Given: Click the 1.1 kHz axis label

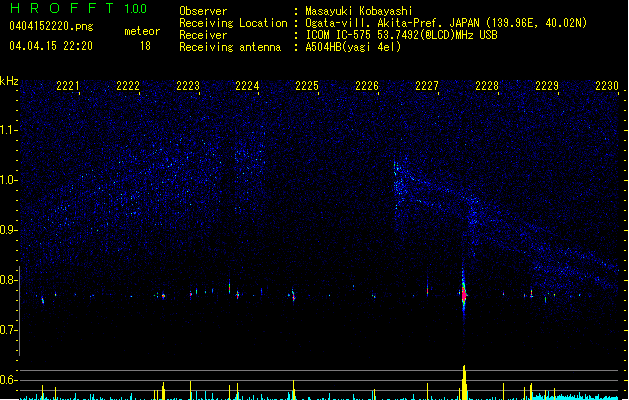Looking at the screenshot, I should [9, 130].
